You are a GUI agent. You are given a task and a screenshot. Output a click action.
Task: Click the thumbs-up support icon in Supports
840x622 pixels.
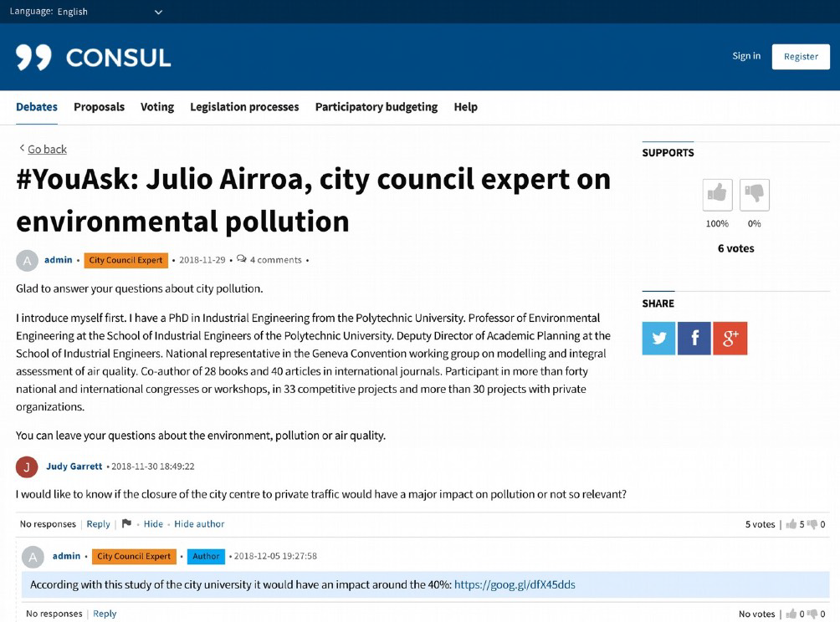point(717,195)
